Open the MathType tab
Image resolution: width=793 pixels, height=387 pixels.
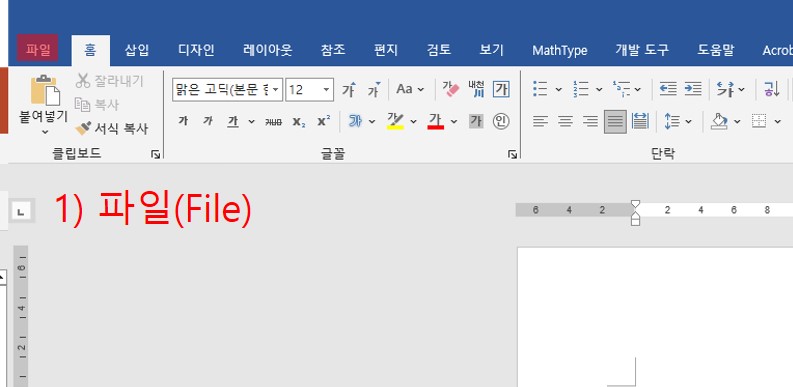pos(559,50)
